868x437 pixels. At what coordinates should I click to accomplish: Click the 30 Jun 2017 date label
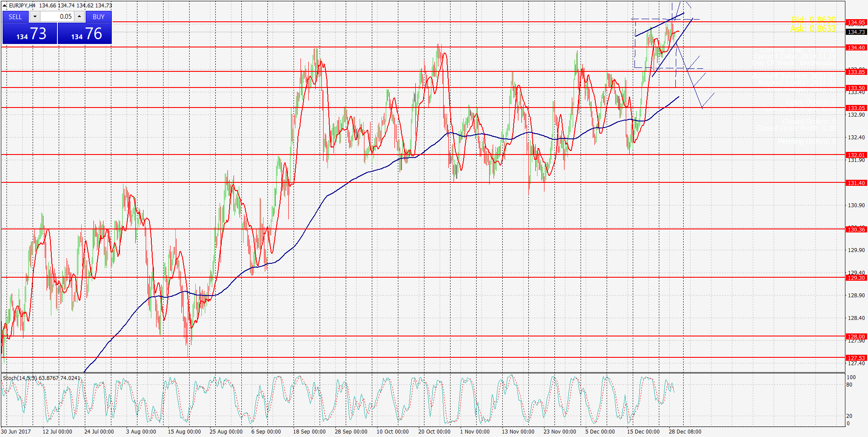pos(16,432)
